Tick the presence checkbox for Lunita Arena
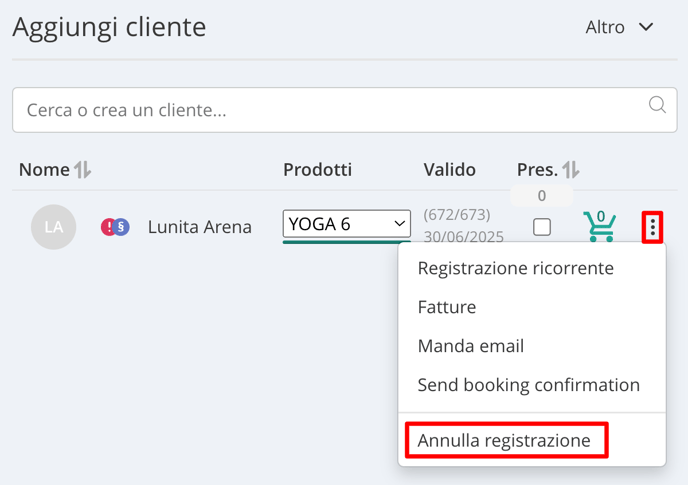Image resolution: width=688 pixels, height=485 pixels. click(542, 227)
